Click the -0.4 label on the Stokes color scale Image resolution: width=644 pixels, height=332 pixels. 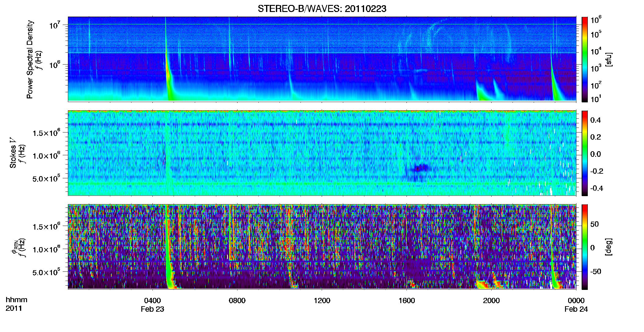[x=597, y=188]
